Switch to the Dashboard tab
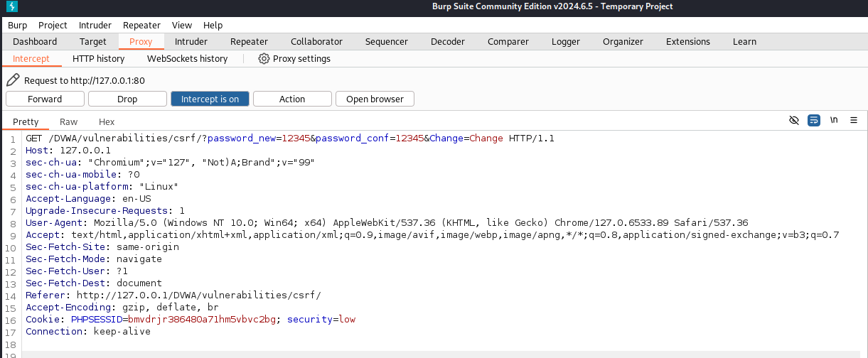This screenshot has height=358, width=868. coord(35,41)
